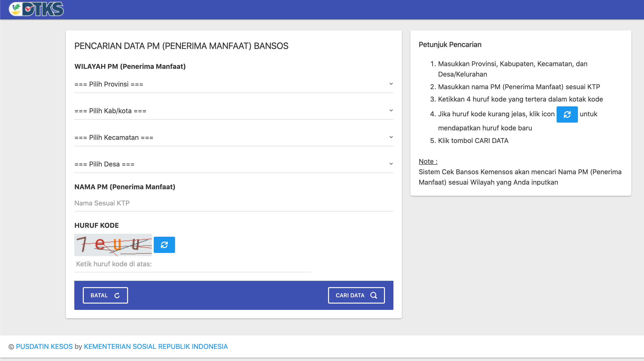The height and width of the screenshot is (361, 644).
Task: Open the Pilih Desa dropdown
Action: pos(225,164)
